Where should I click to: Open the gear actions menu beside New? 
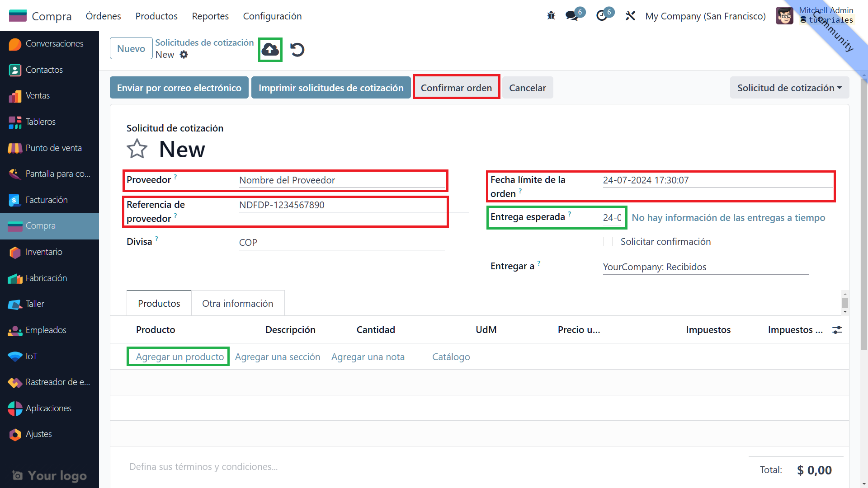pos(184,55)
